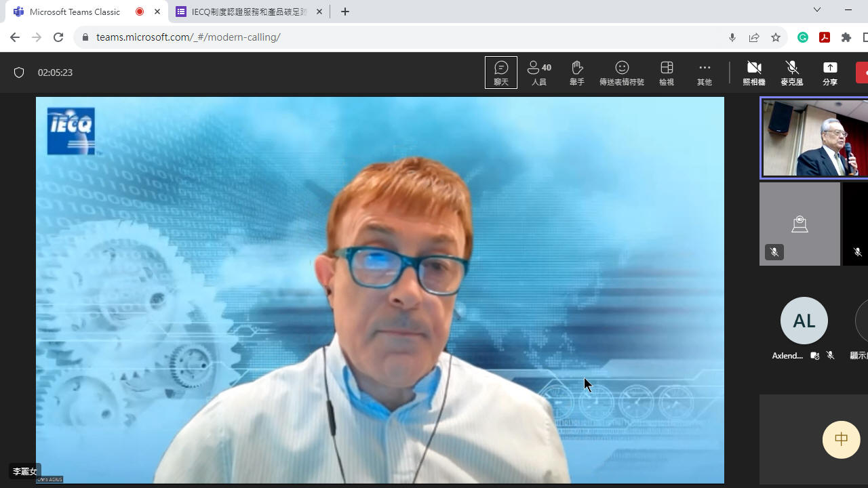This screenshot has width=868, height=488.
Task: Open the 其他 more actions menu
Action: [705, 73]
